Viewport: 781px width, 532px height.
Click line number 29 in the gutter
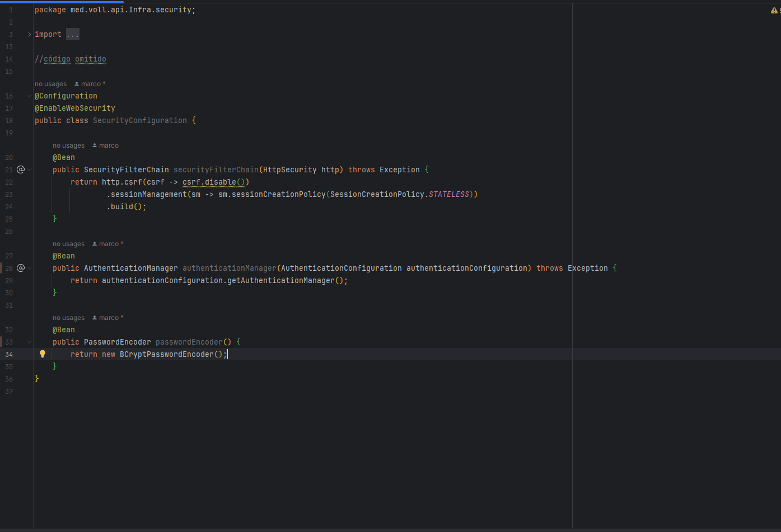coord(9,280)
